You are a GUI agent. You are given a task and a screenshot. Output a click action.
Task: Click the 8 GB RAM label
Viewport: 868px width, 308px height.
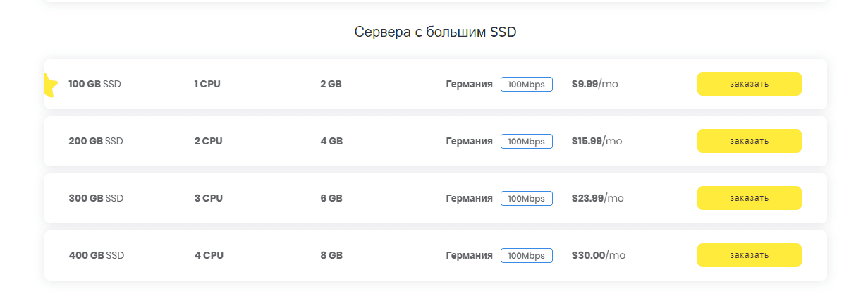(331, 255)
